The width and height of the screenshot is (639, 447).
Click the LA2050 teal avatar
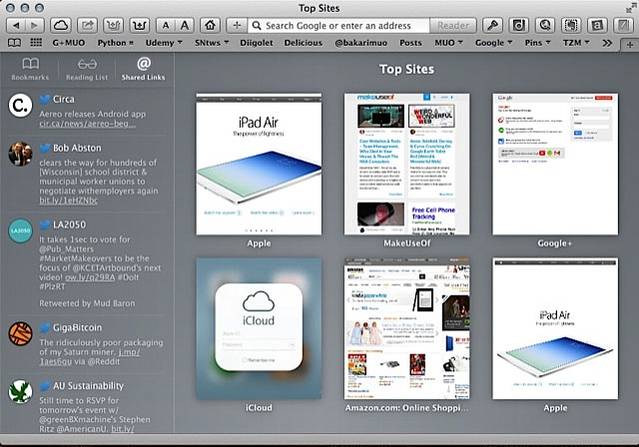(x=20, y=231)
